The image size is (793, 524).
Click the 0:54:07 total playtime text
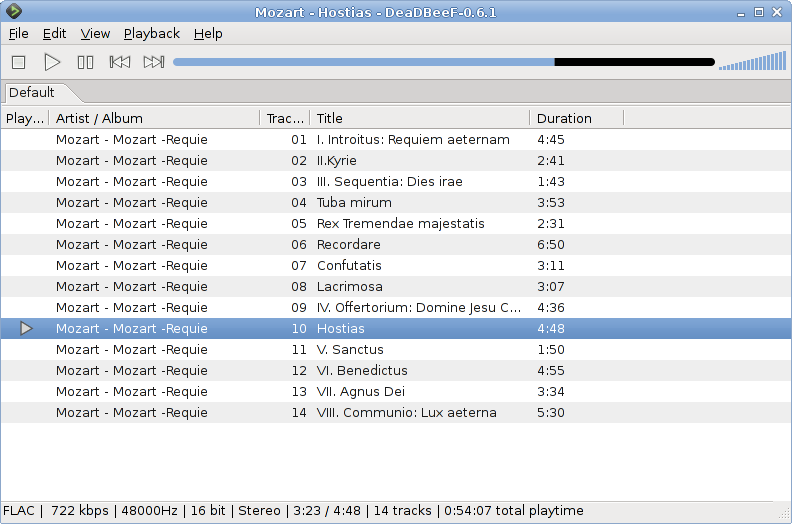pyautogui.click(x=514, y=511)
